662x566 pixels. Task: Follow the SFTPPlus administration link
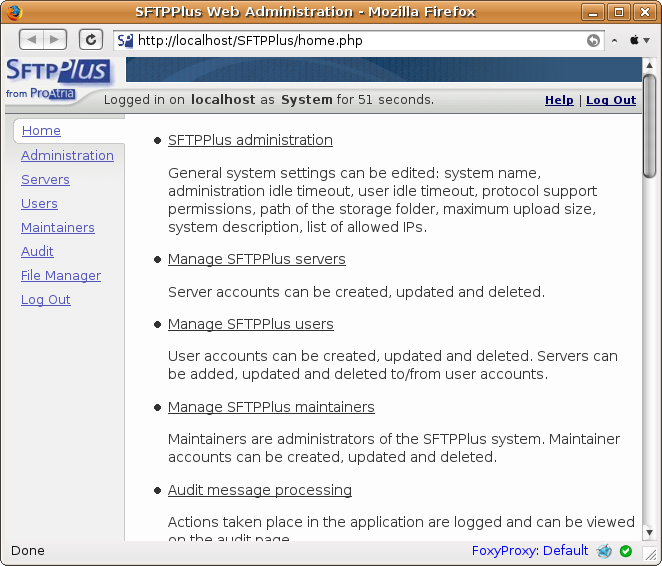[x=250, y=140]
